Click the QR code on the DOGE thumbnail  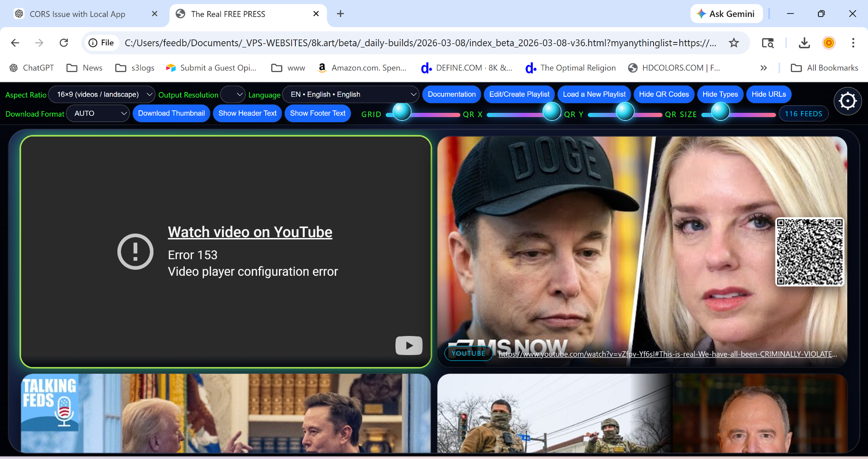810,252
